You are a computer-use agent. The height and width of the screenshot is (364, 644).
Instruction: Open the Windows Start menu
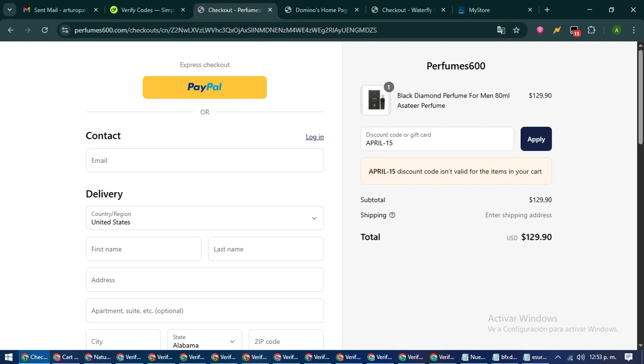(9, 357)
